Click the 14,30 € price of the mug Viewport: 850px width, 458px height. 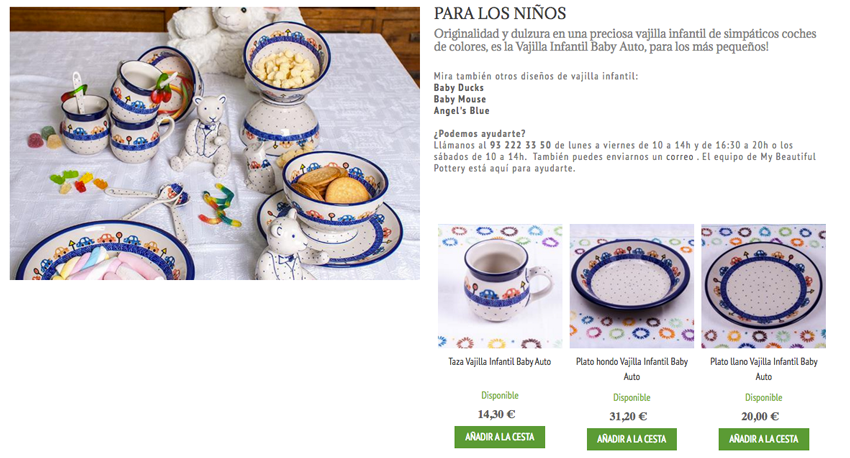(496, 414)
